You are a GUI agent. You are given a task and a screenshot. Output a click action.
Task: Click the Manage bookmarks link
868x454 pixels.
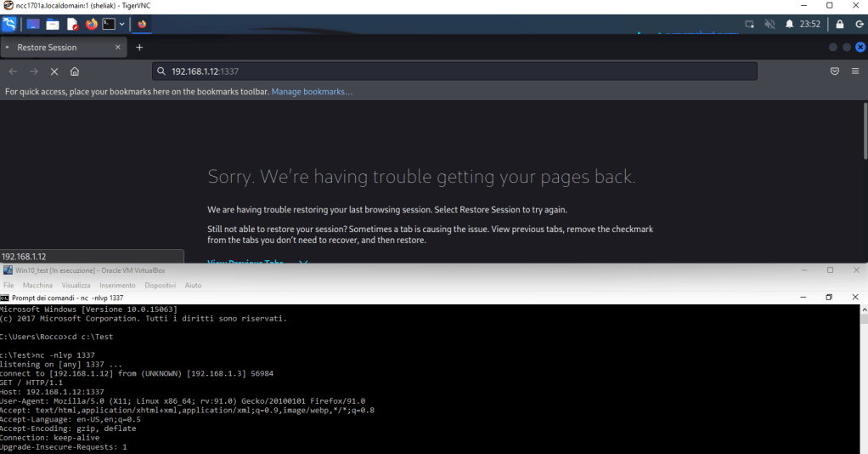pos(312,91)
